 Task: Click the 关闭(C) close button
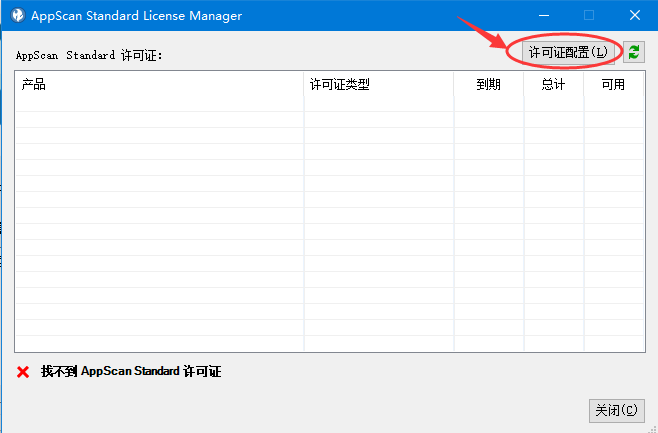(x=616, y=410)
